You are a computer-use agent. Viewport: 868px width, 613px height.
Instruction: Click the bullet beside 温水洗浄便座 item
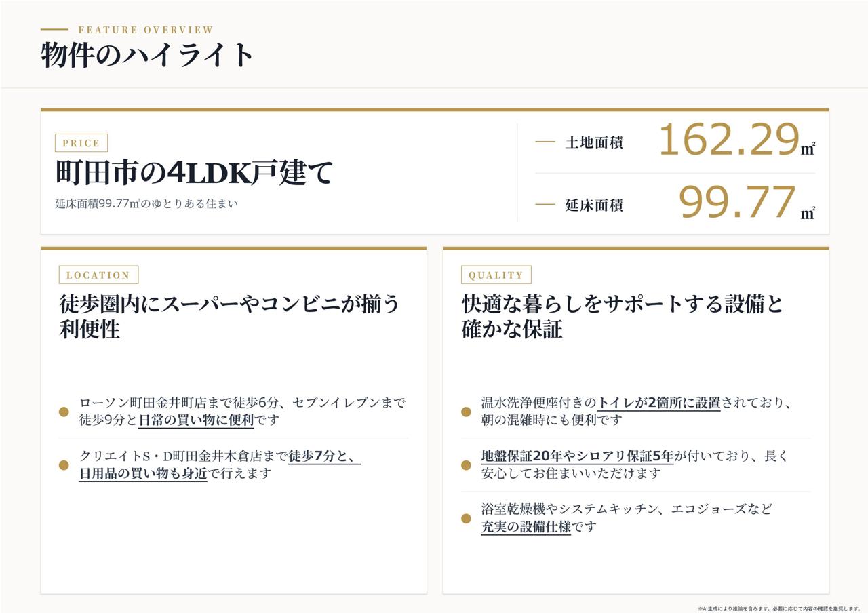pyautogui.click(x=466, y=412)
